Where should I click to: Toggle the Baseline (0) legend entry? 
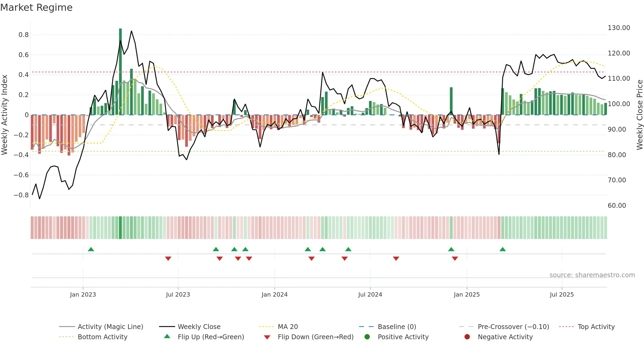click(x=387, y=327)
